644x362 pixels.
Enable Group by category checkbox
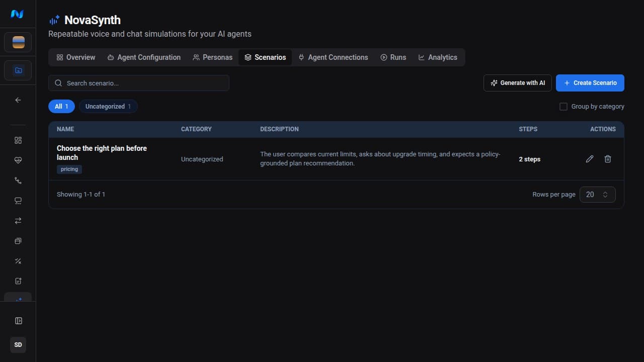563,107
